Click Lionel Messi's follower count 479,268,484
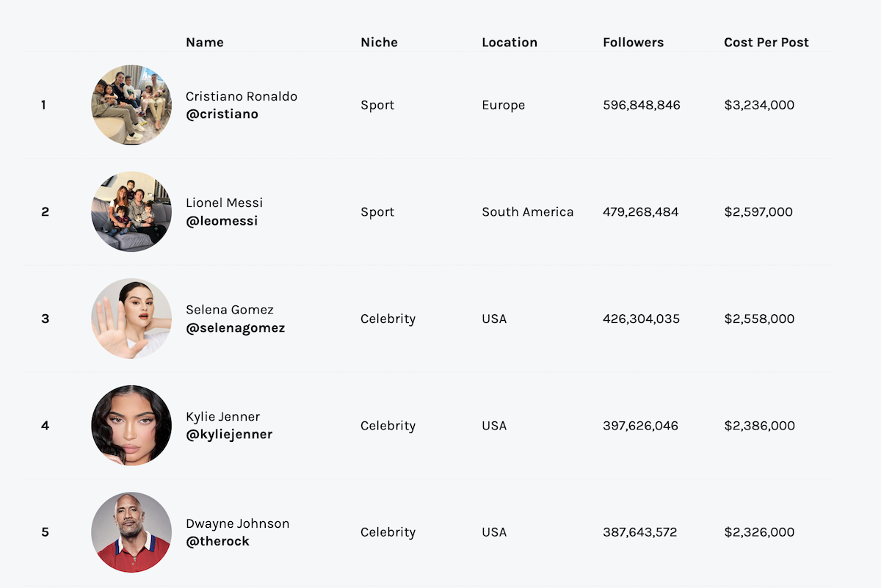Viewport: 881px width, 588px height. 641,212
